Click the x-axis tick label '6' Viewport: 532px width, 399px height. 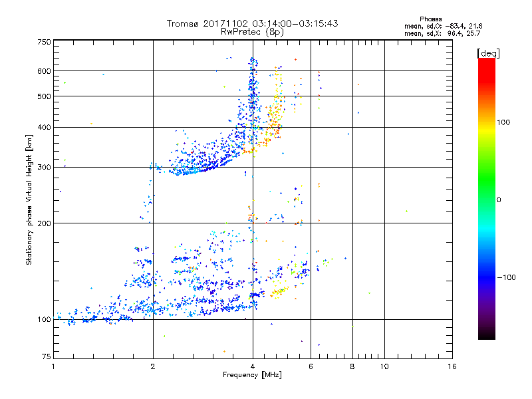311,366
